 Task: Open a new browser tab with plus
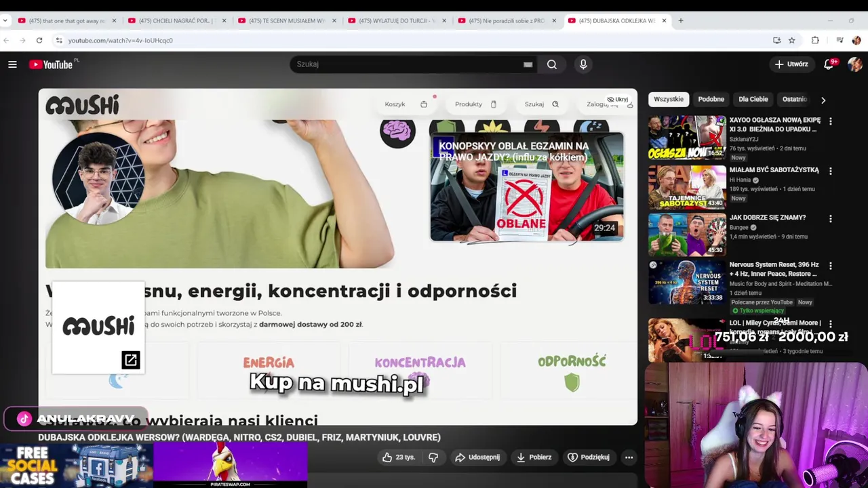(x=681, y=20)
